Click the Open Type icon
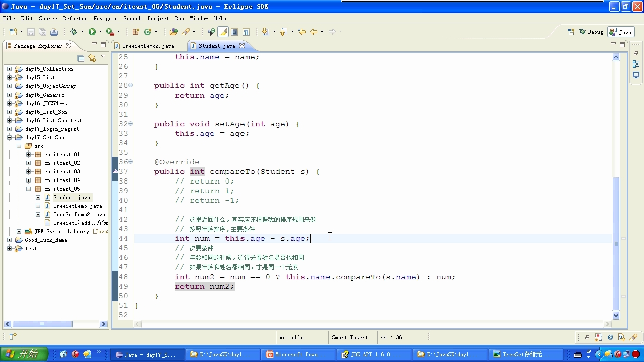Image resolution: width=644 pixels, height=362 pixels. [174, 32]
